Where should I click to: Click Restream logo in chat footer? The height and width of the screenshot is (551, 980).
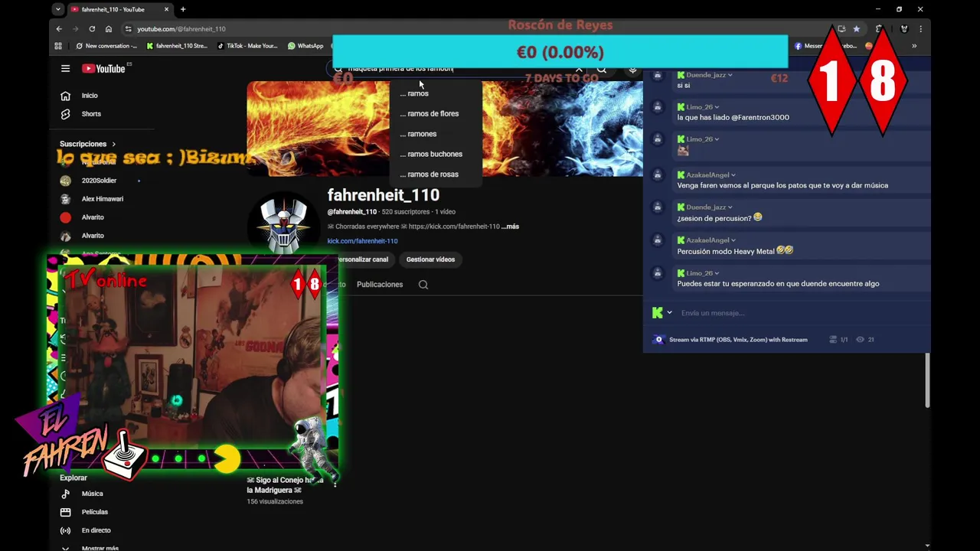click(658, 340)
